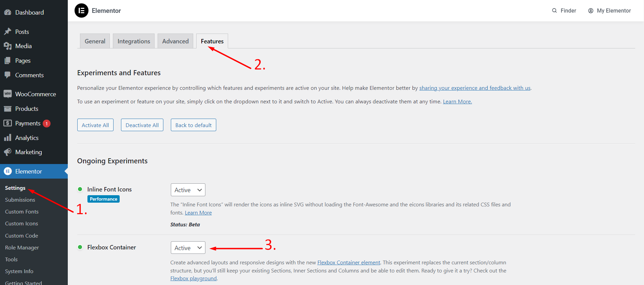Image resolution: width=644 pixels, height=285 pixels.
Task: Click the Status: Beta text
Action: pyautogui.click(x=185, y=224)
